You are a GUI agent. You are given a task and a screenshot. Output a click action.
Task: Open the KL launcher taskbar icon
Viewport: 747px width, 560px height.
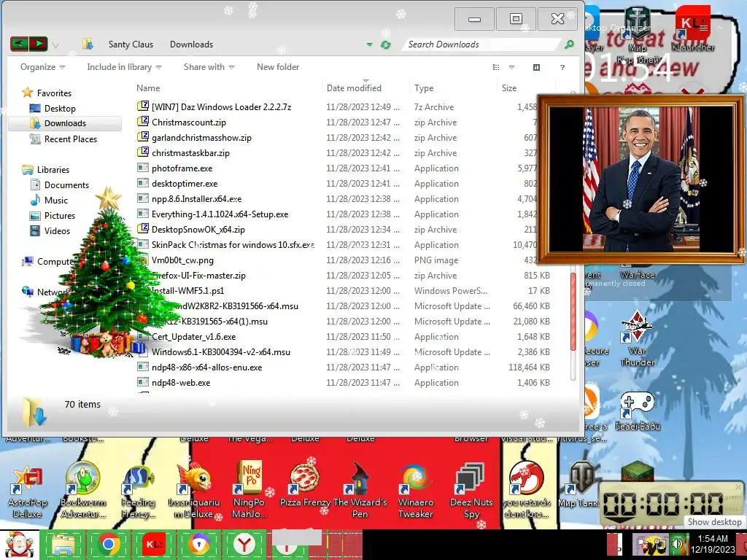pos(154,545)
